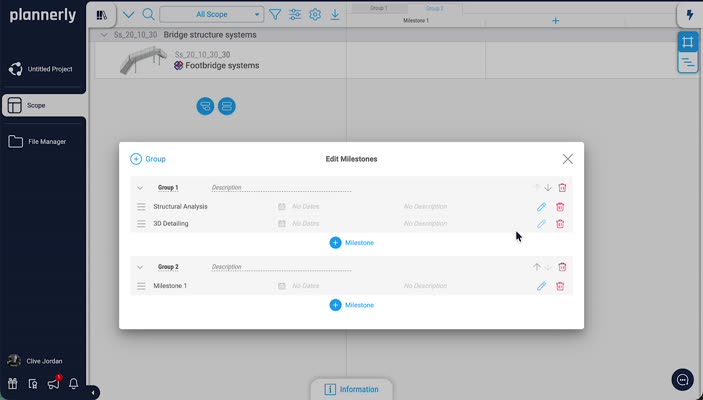Click the calendar icon for Milestone 1

tap(282, 286)
